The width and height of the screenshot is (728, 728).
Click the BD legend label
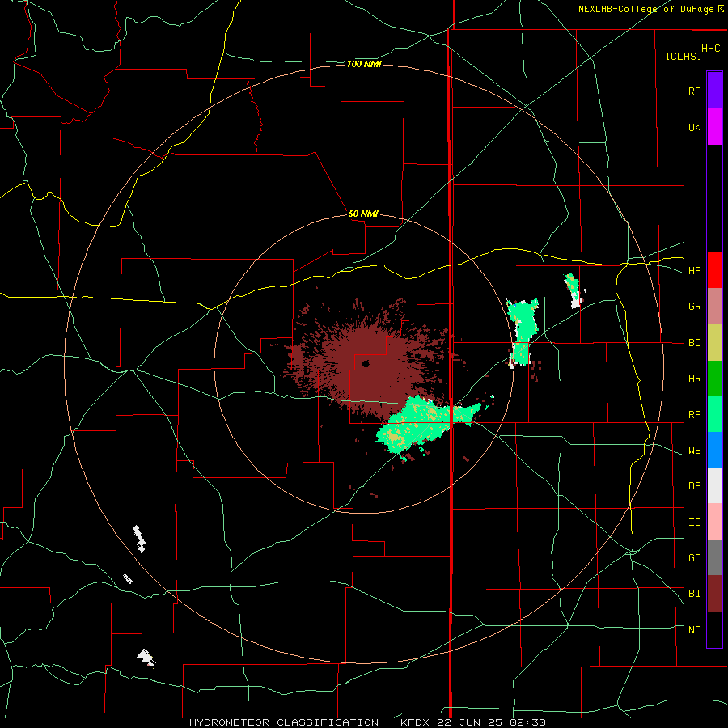[694, 343]
